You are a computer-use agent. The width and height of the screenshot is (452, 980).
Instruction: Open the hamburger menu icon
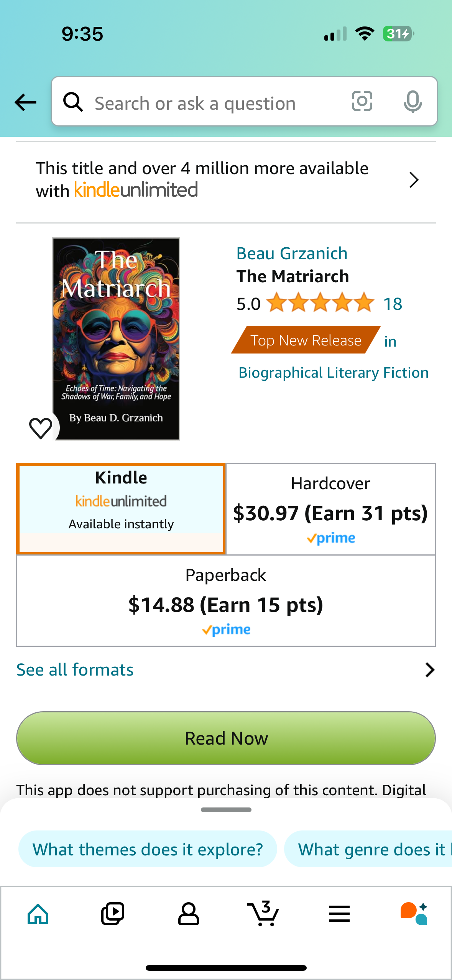[x=339, y=914]
